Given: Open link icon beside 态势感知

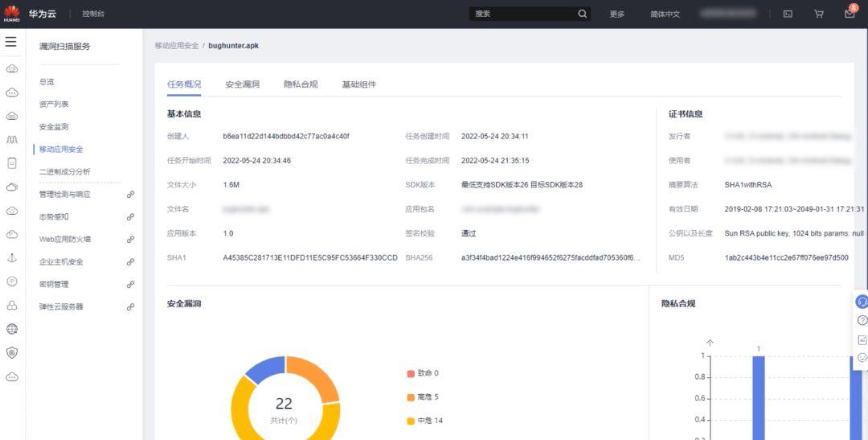Looking at the screenshot, I should pyautogui.click(x=130, y=217).
